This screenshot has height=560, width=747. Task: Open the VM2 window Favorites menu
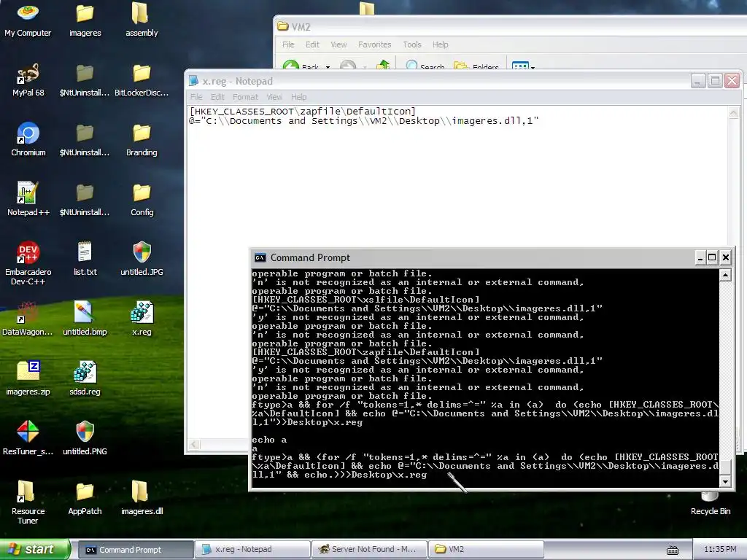(x=374, y=44)
